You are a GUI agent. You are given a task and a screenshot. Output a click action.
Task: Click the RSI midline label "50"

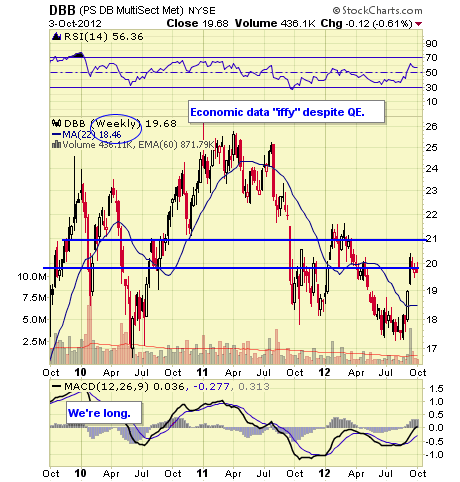[431, 73]
